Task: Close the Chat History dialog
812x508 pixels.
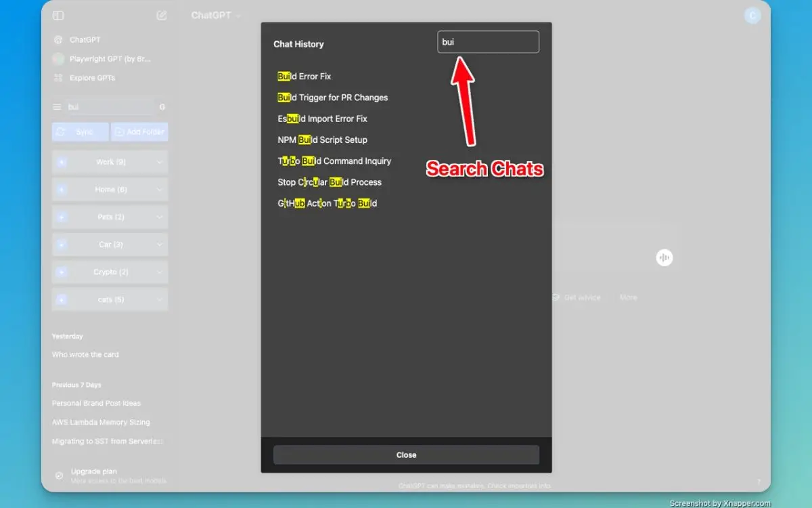Action: click(406, 455)
